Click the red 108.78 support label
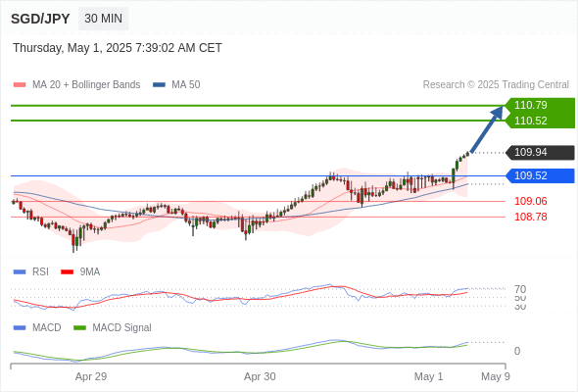The image size is (578, 392). (x=530, y=217)
